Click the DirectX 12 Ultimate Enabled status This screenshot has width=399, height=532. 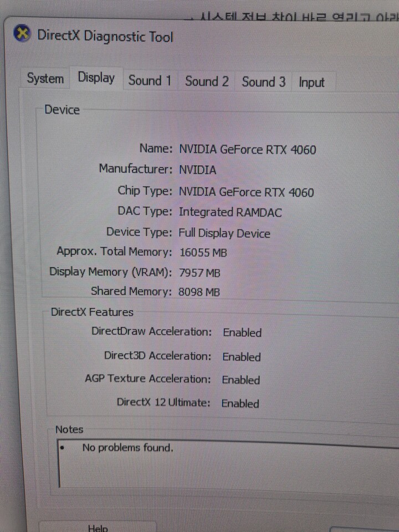(x=240, y=403)
